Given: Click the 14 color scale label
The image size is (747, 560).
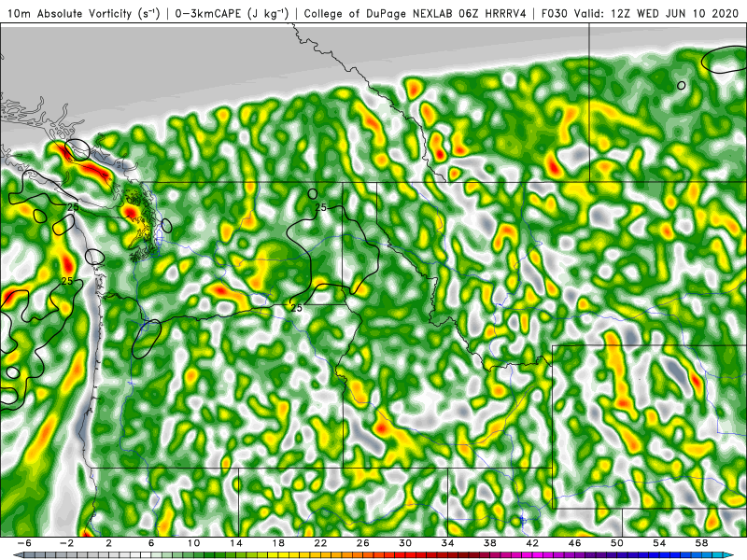Looking at the screenshot, I should pos(236,543).
